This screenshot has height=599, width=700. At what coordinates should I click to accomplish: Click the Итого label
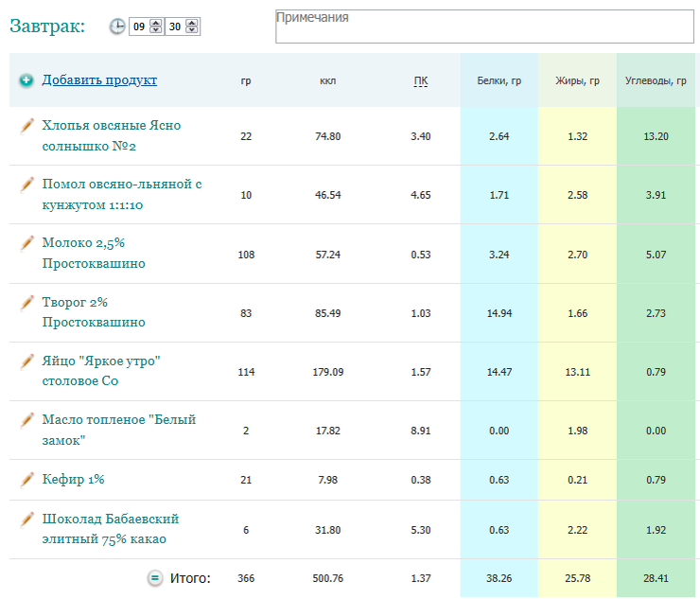190,578
